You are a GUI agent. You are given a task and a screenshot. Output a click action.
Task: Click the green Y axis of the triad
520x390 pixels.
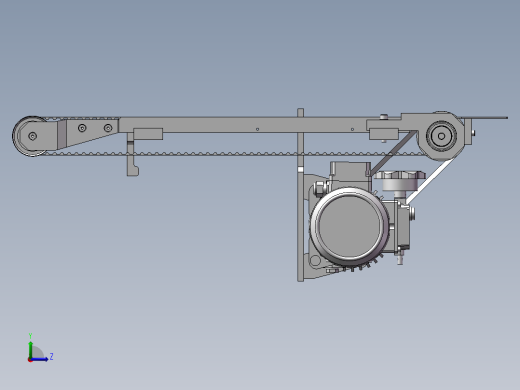coord(30,350)
